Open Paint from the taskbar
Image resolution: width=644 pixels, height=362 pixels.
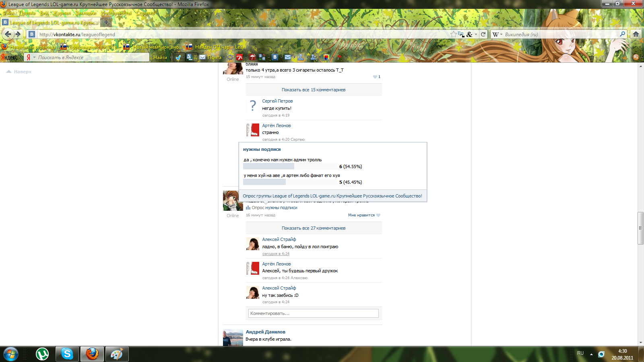click(x=117, y=354)
